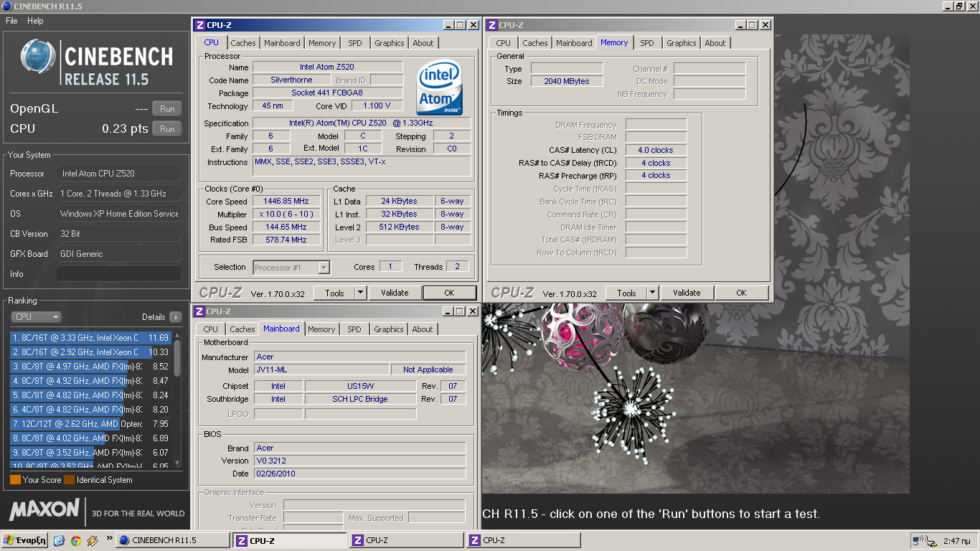Click the Multiplier x 10.0 value

(287, 215)
